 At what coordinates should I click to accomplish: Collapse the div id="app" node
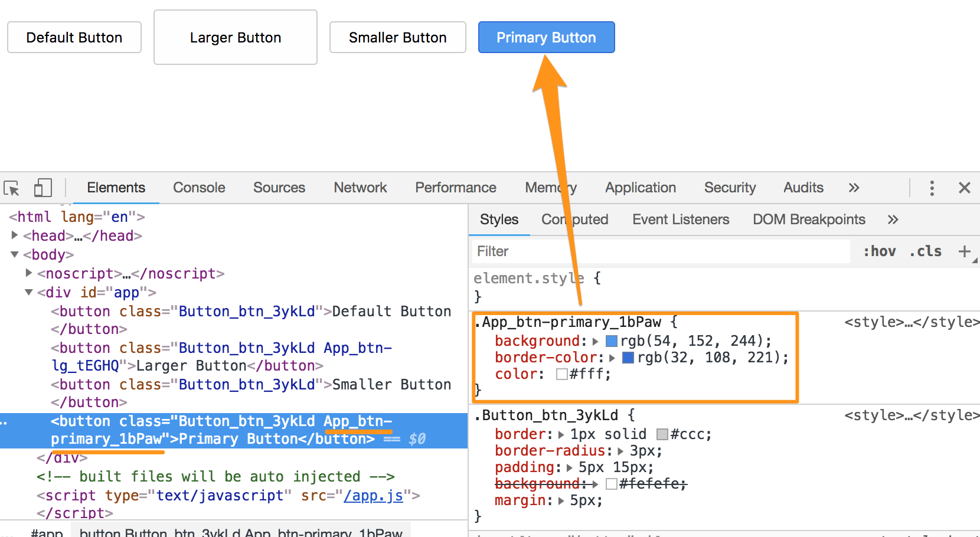pos(29,292)
